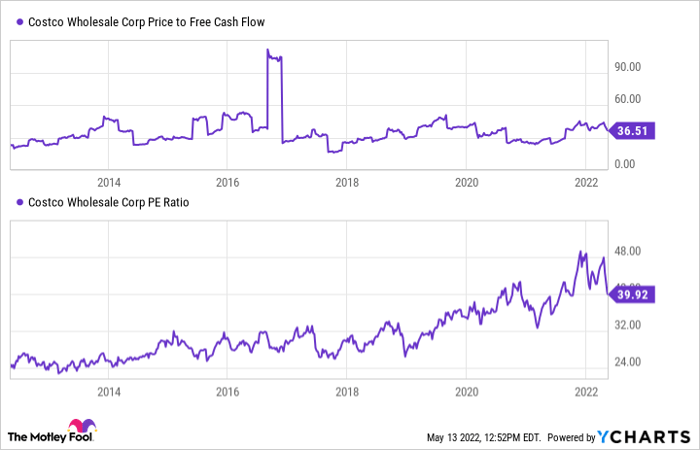Click the YCharts logo

coord(644,436)
